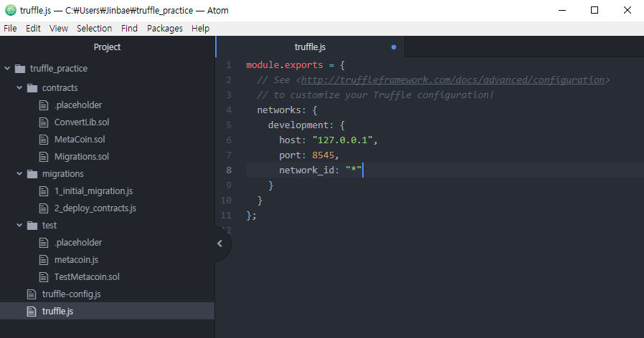Click the truffleframework.com configuration link

point(453,80)
